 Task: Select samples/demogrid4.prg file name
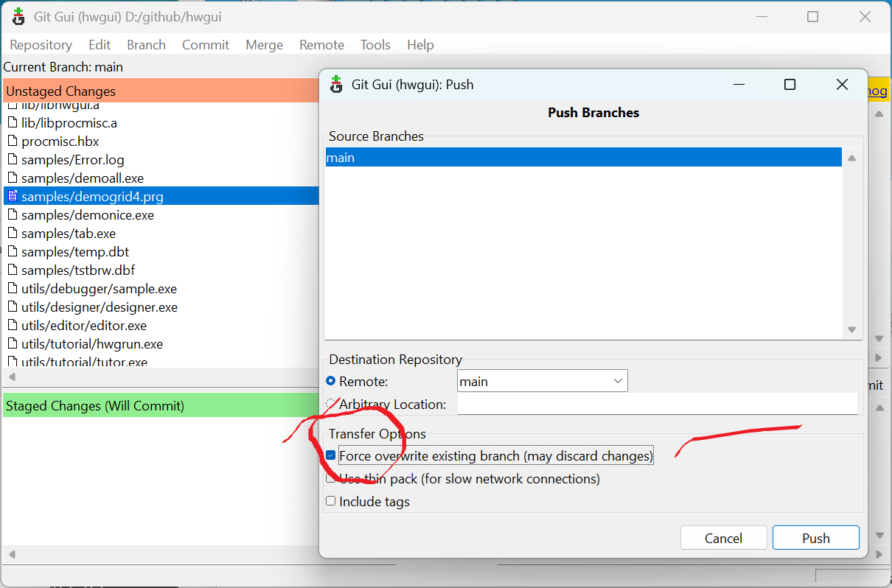click(93, 197)
